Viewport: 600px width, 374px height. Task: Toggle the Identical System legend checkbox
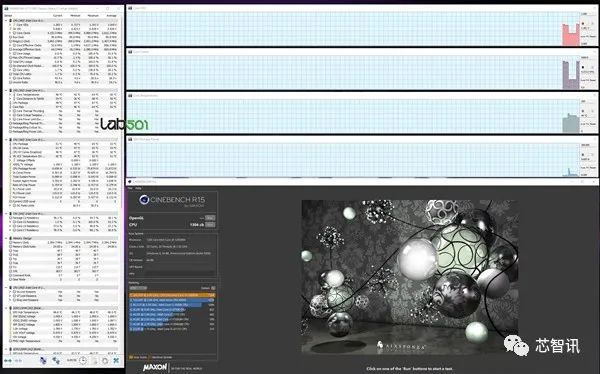pyautogui.click(x=150, y=357)
